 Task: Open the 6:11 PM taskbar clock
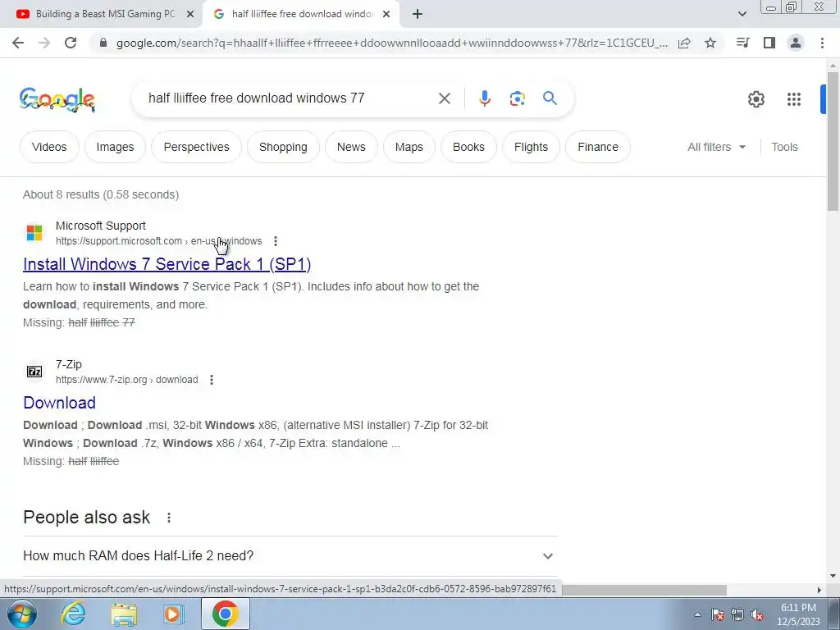tap(798, 614)
